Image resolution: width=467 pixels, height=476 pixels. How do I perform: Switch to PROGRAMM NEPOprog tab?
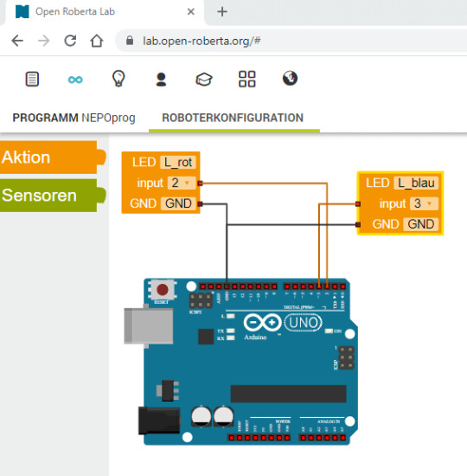[74, 118]
